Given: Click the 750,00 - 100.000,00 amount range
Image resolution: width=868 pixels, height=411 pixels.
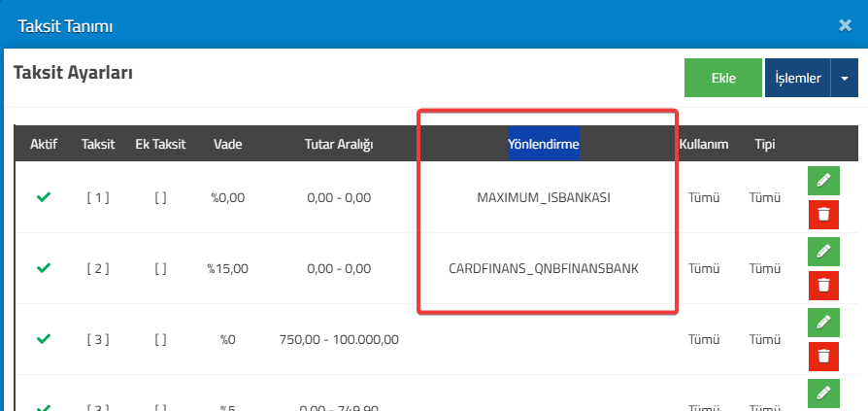Looking at the screenshot, I should pyautogui.click(x=339, y=339).
